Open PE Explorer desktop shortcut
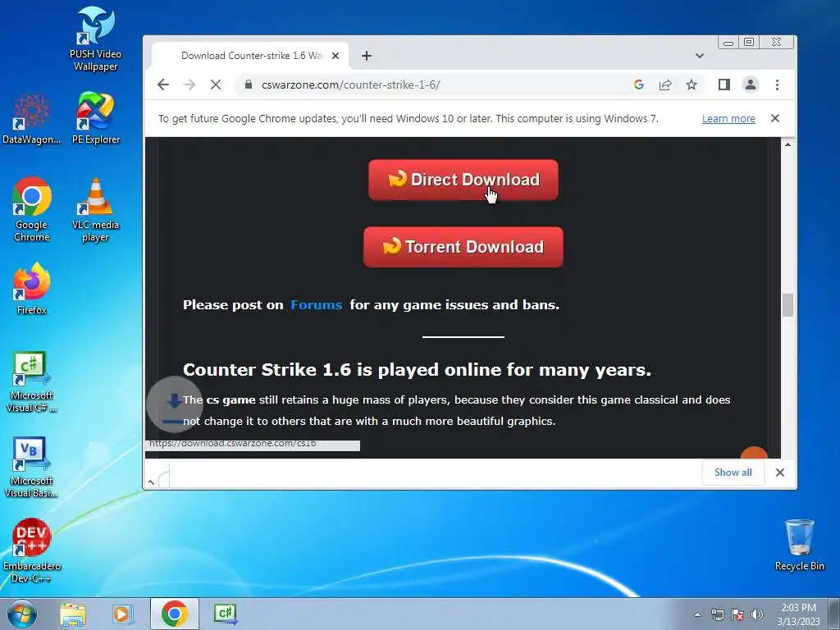This screenshot has height=630, width=840. (x=95, y=118)
